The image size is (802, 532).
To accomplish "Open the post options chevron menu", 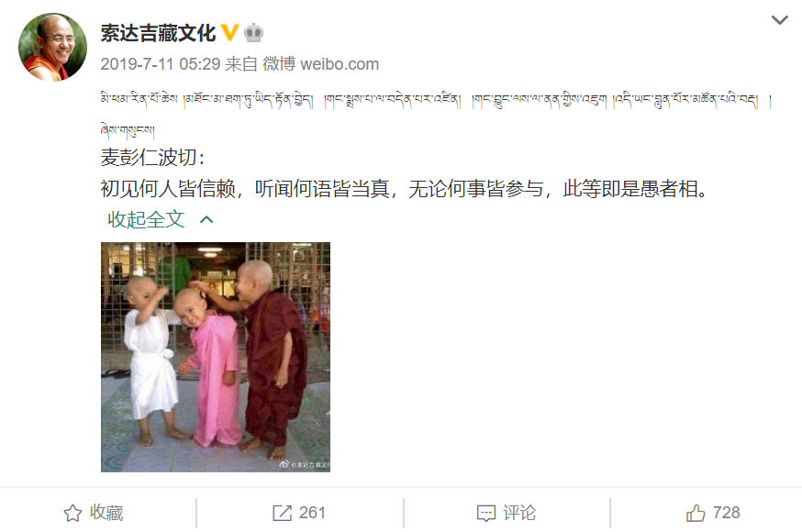I will tap(779, 20).
